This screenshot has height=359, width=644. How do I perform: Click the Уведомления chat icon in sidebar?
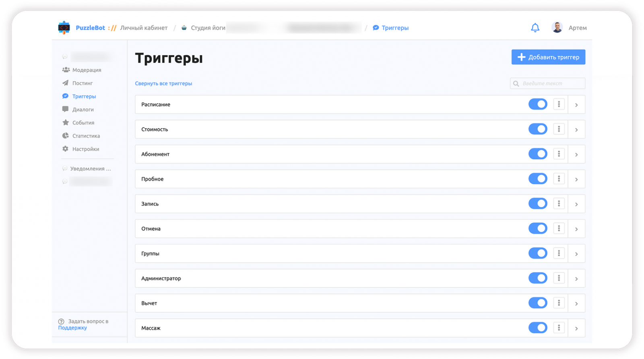pyautogui.click(x=65, y=169)
